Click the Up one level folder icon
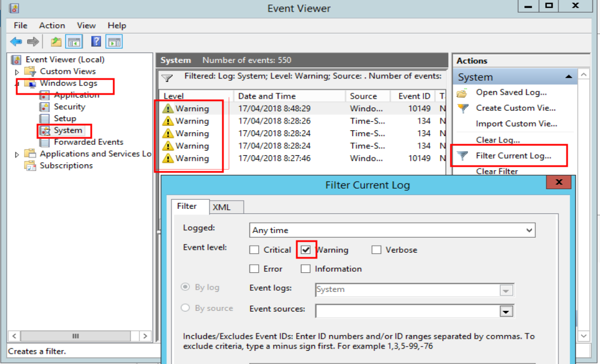Image resolution: width=600 pixels, height=364 pixels. point(56,42)
